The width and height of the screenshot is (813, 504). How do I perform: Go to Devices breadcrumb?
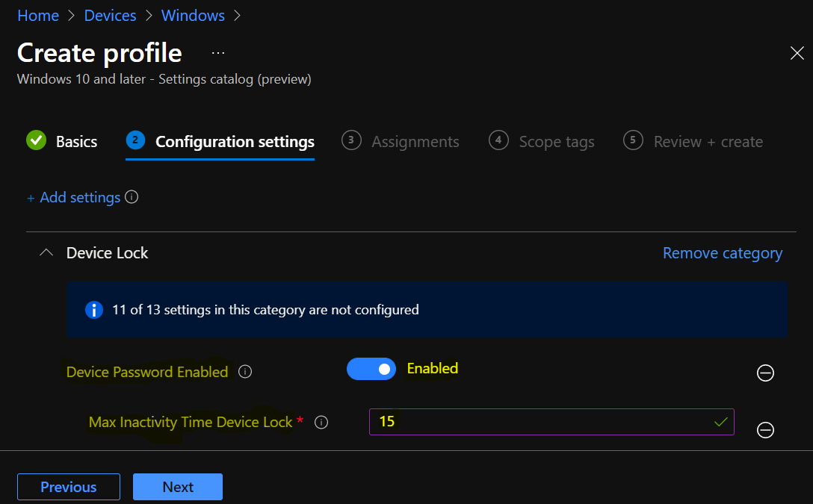[110, 16]
